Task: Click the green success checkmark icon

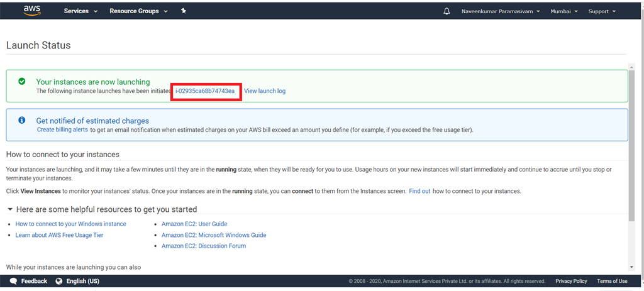Action: 22,82
